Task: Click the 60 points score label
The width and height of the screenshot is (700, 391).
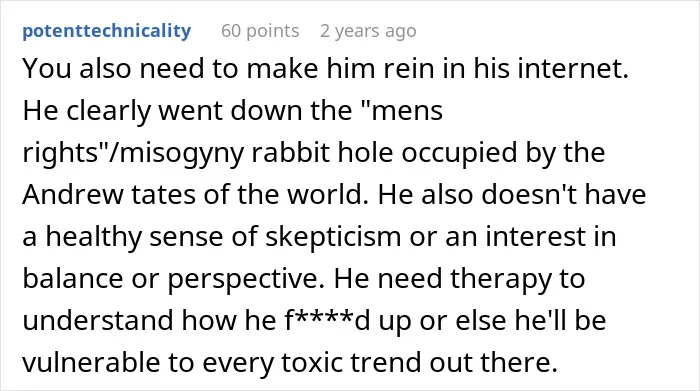Action: (x=260, y=31)
